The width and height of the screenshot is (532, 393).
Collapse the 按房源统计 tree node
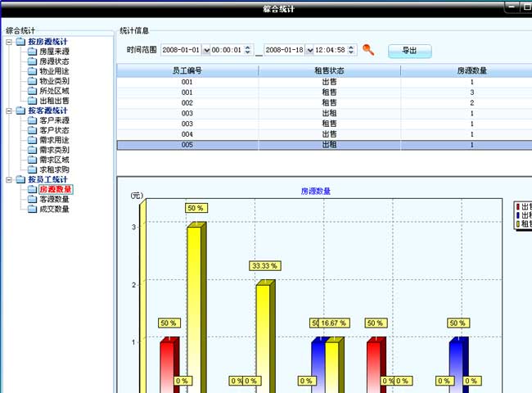(10, 42)
